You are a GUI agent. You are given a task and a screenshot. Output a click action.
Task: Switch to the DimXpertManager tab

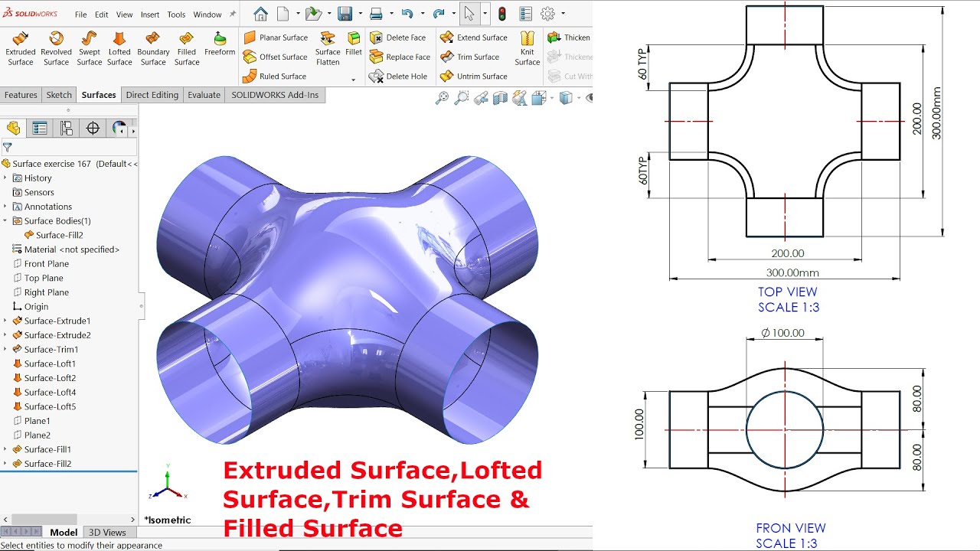93,128
